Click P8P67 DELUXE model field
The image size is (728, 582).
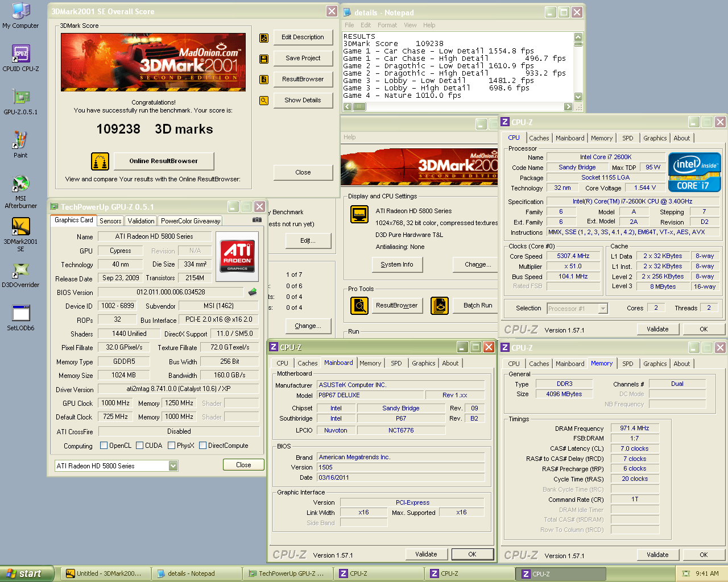click(370, 396)
